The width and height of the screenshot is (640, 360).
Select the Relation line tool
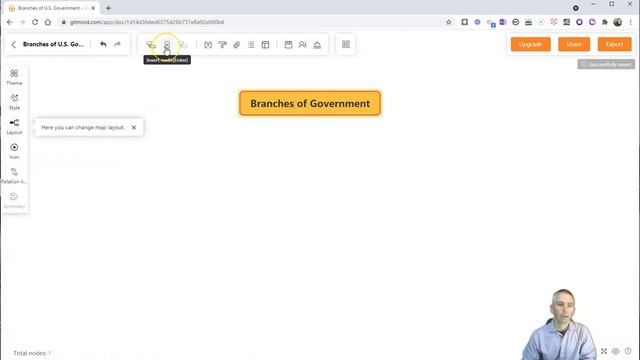[x=14, y=176]
